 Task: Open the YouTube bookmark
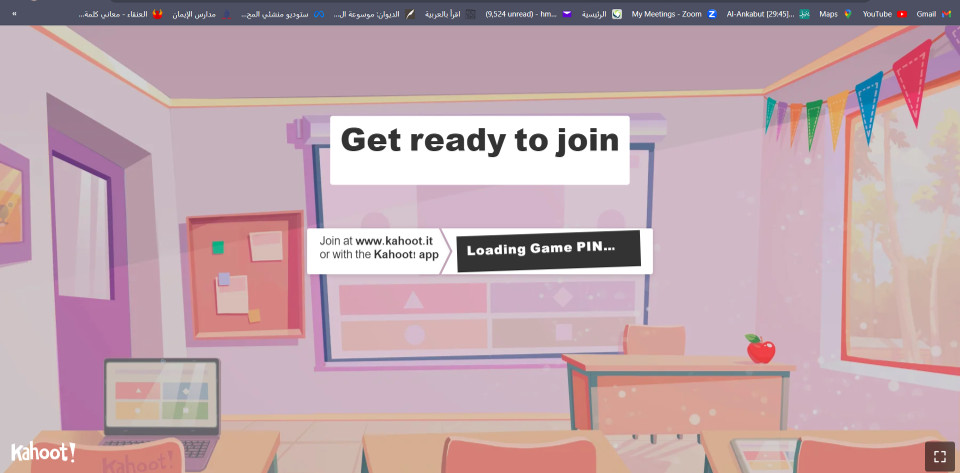[x=884, y=13]
